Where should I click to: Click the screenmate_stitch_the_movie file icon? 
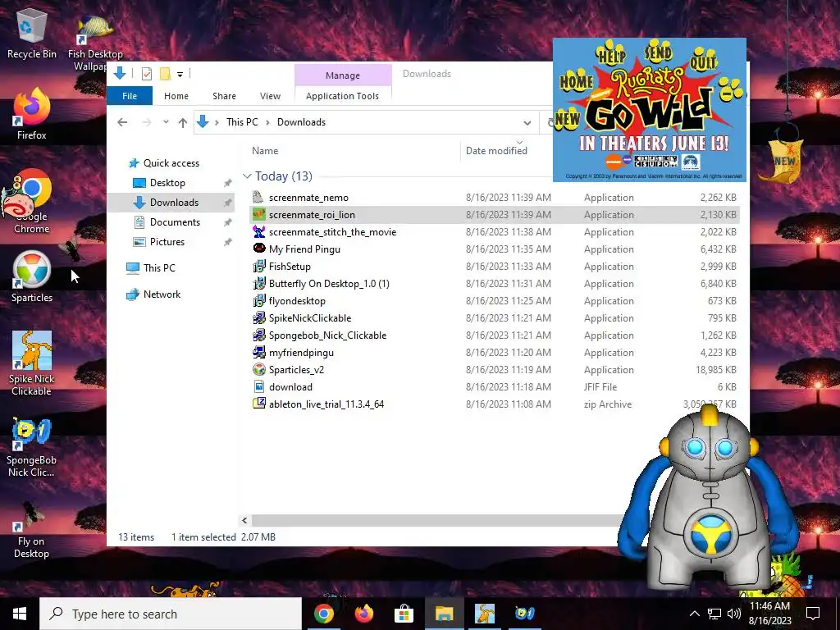click(258, 231)
